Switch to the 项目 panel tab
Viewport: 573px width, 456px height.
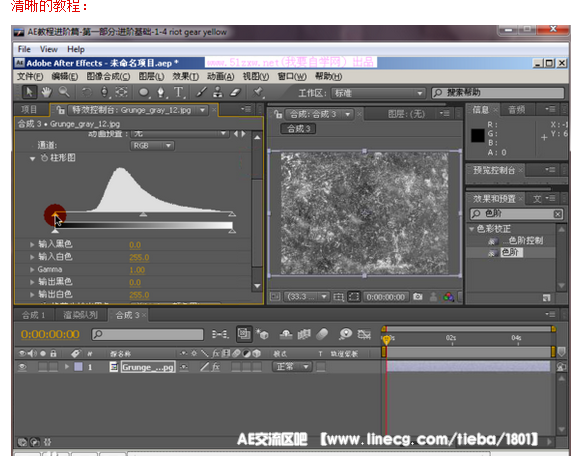29,110
